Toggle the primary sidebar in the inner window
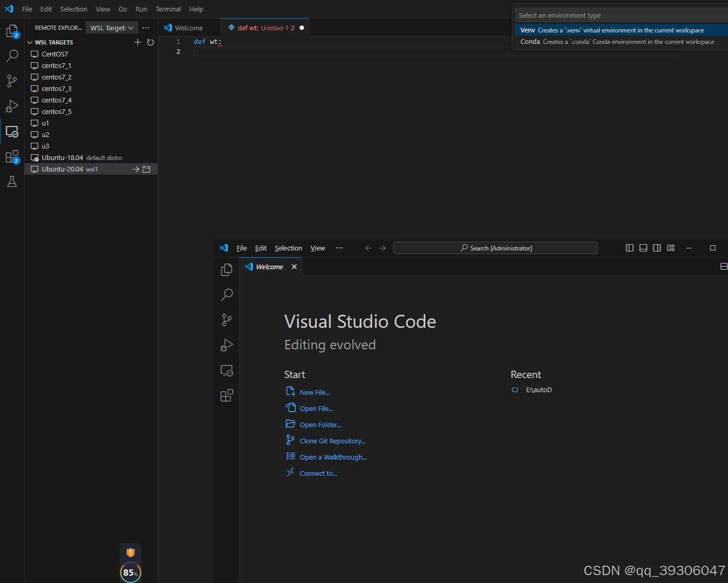728x583 pixels. [x=629, y=248]
